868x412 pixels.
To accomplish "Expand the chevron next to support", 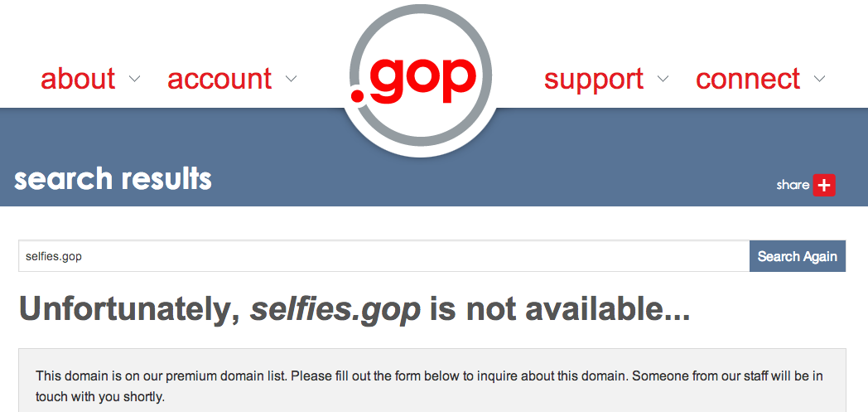I will pyautogui.click(x=663, y=79).
